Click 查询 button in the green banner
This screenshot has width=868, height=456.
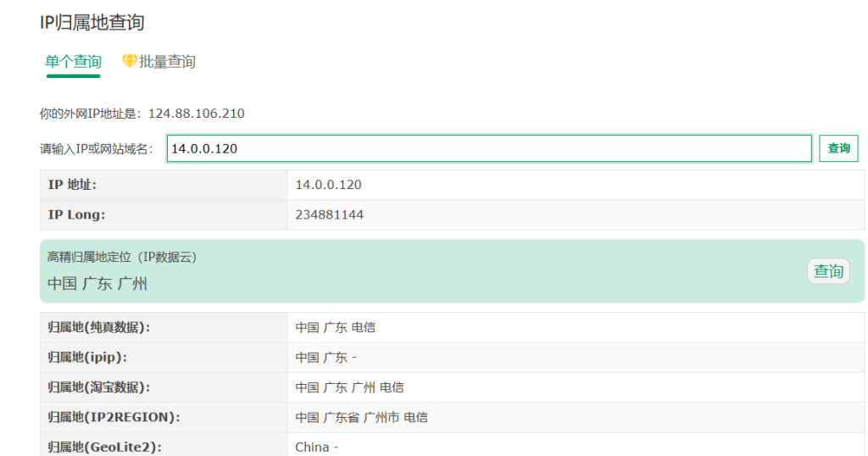pos(827,271)
